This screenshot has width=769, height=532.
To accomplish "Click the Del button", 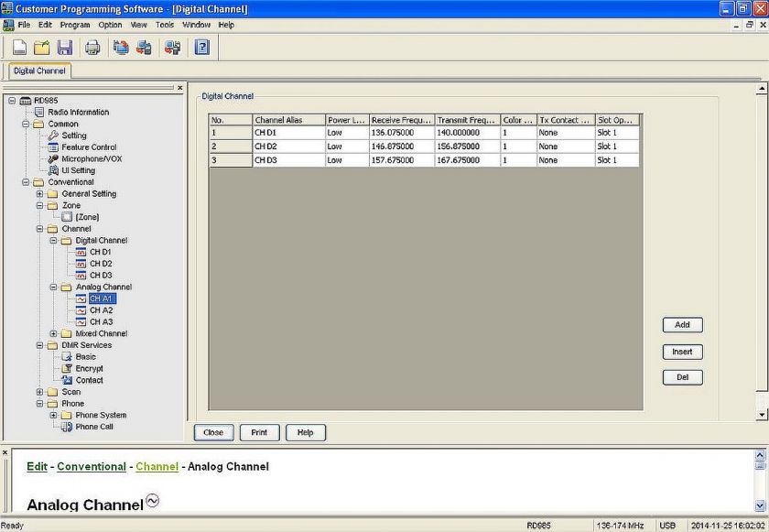I will (682, 377).
